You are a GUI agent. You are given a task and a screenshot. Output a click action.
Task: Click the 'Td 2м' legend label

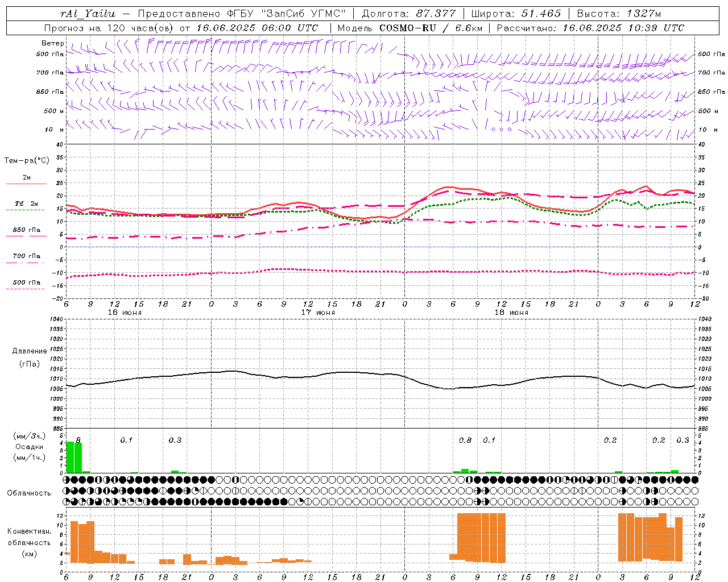coord(26,203)
